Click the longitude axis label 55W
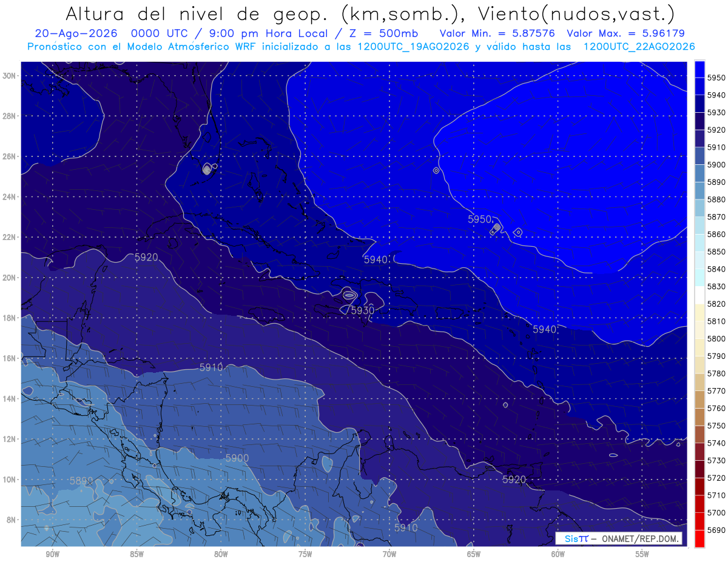The height and width of the screenshot is (562, 728). [x=642, y=554]
